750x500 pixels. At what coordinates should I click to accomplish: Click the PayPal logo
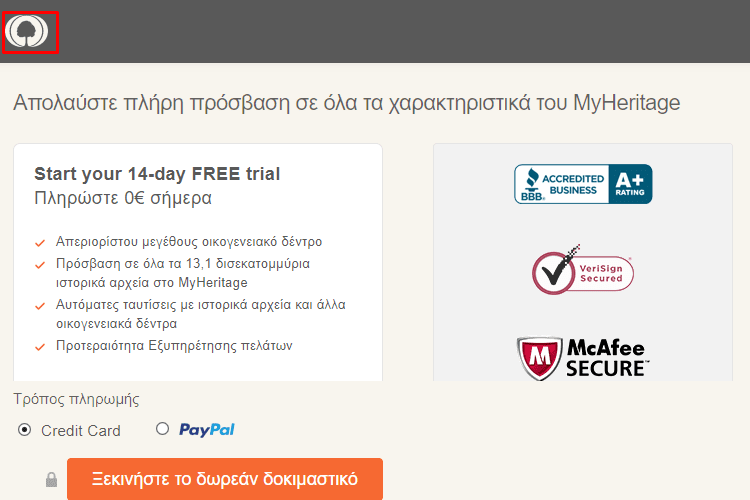(207, 430)
